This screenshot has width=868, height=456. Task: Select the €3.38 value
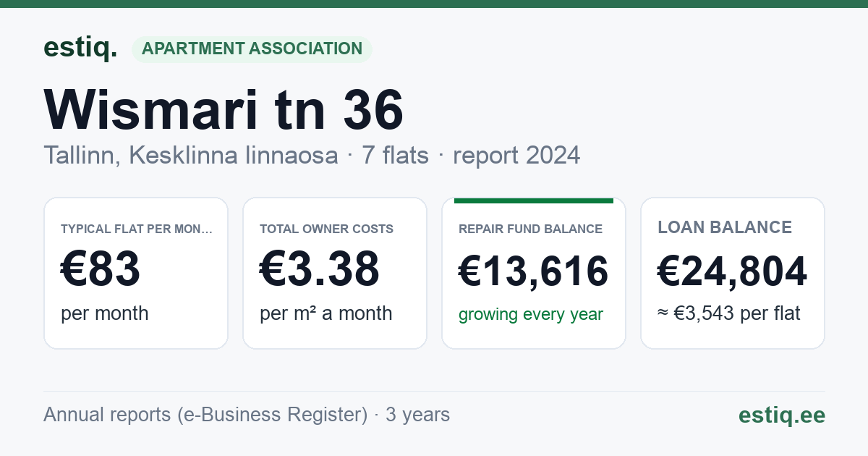(x=319, y=270)
